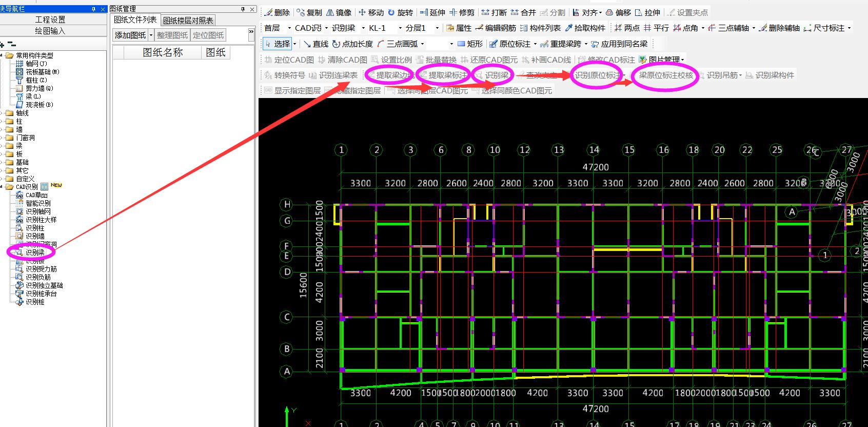This screenshot has width=868, height=427.
Task: Select 框柱(Z) tree item
Action: (36, 80)
